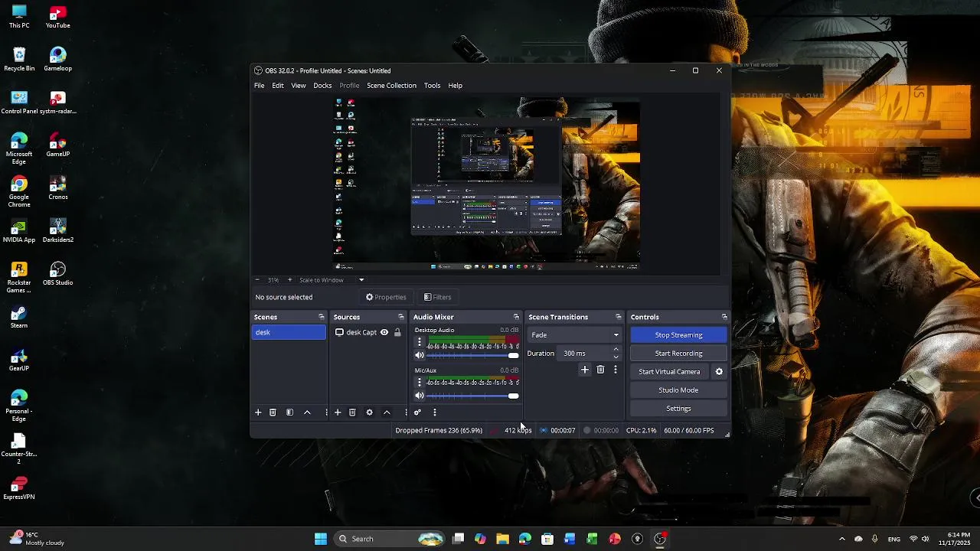Add a new scene with the plus icon
The height and width of the screenshot is (551, 980).
pos(258,412)
